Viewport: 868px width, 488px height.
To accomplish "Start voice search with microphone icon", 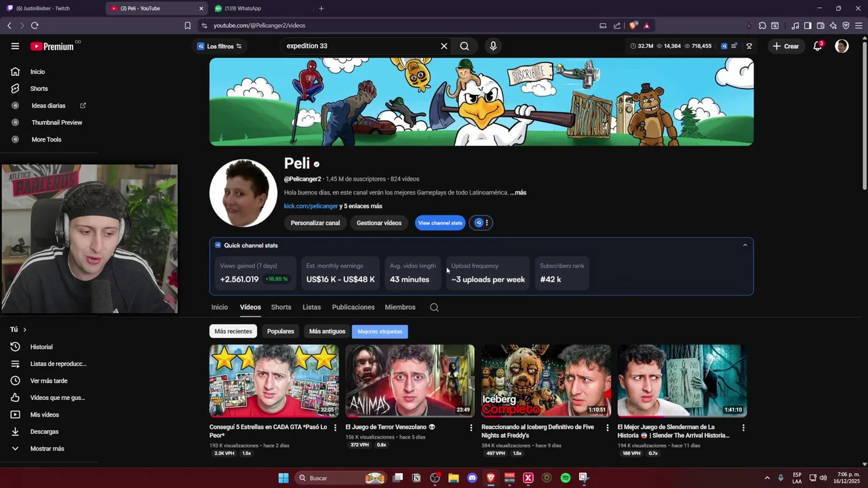I will [x=493, y=46].
